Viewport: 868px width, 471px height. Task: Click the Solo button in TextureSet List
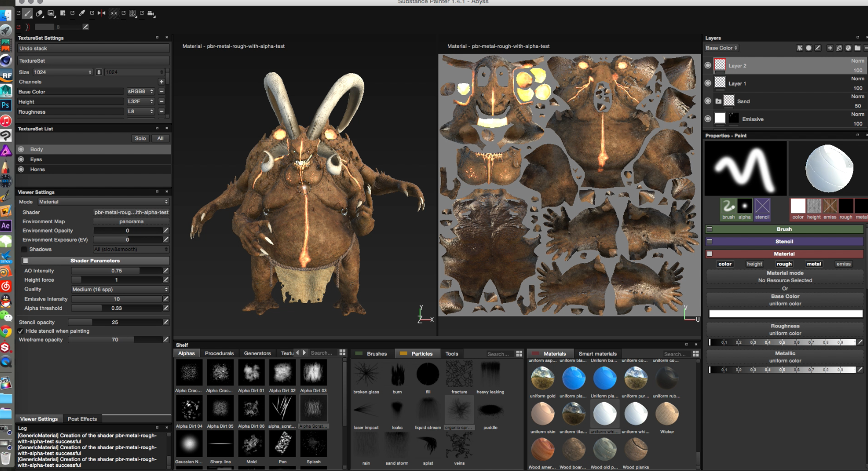click(140, 139)
